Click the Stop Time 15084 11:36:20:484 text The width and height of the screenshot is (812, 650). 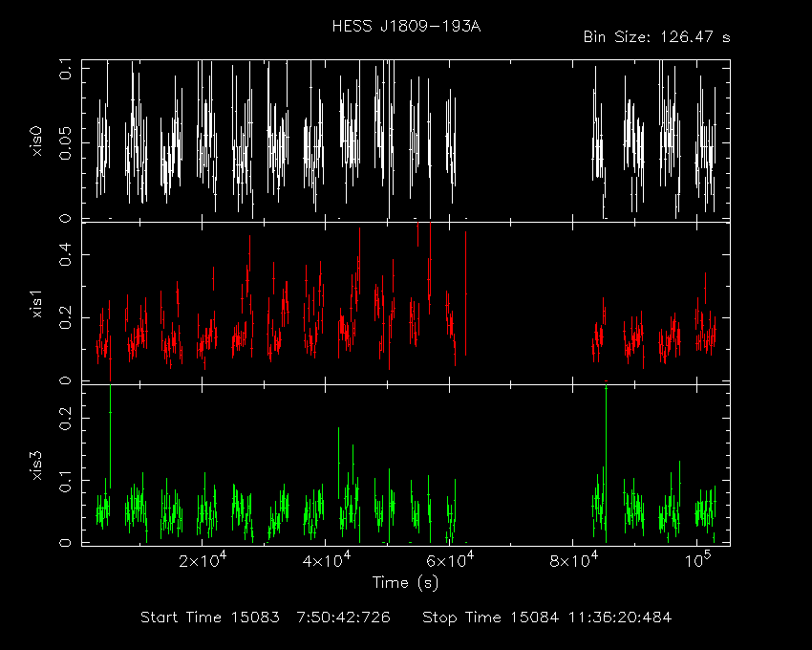pos(546,617)
